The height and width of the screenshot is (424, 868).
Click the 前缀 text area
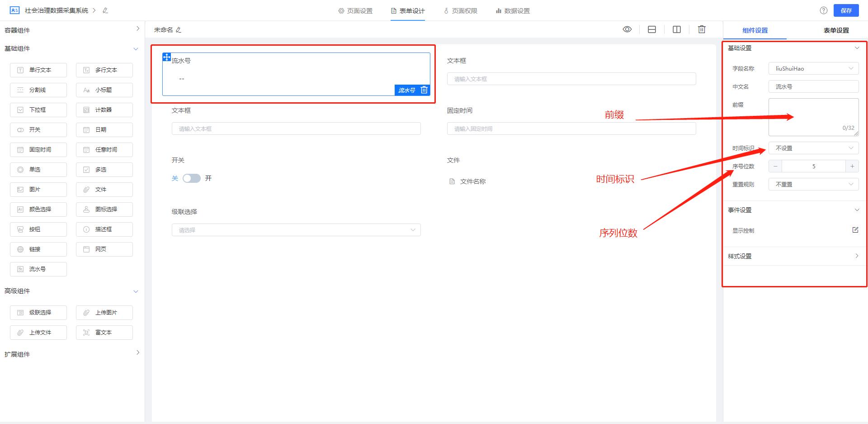[x=814, y=117]
